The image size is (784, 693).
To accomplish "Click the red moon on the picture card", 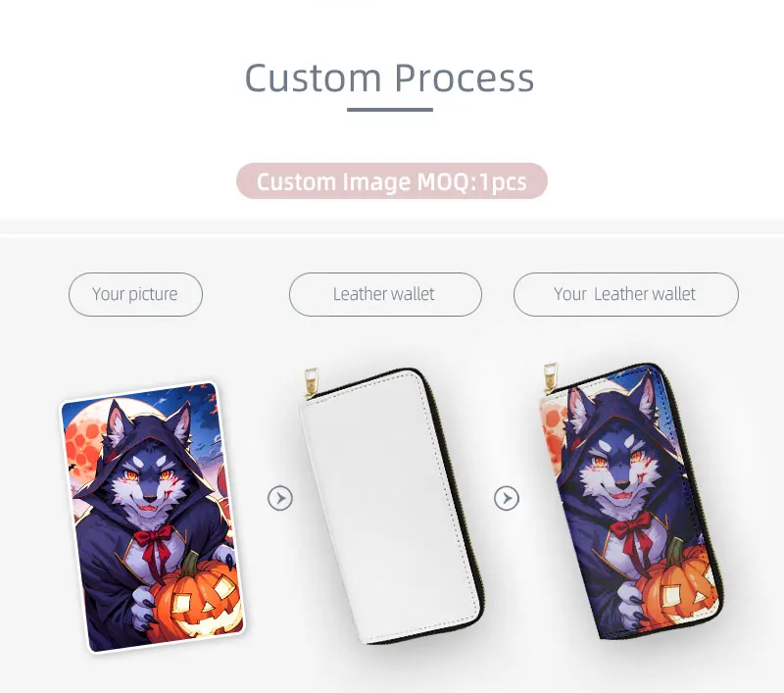I will click(x=86, y=439).
